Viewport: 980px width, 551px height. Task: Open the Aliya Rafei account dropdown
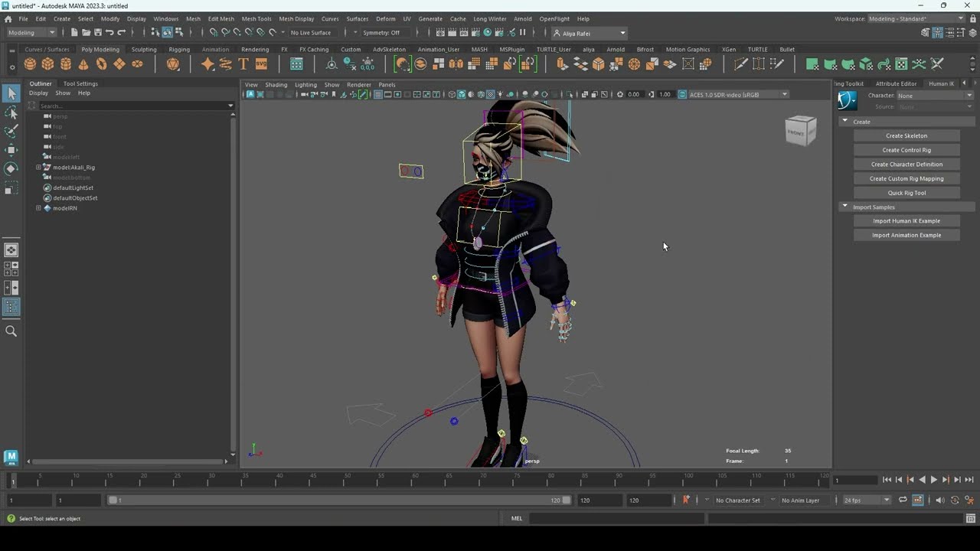coord(590,32)
